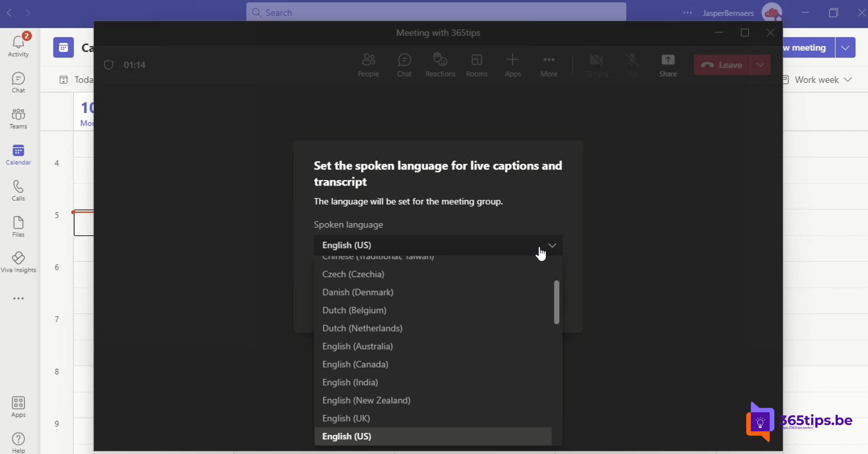Leave the meeting
This screenshot has width=868, height=454.
tap(722, 65)
